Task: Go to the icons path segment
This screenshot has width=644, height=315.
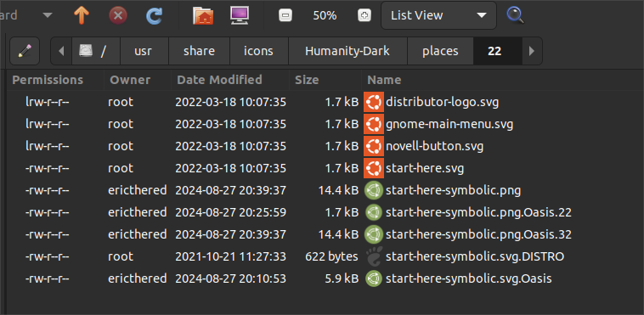Action: point(259,51)
